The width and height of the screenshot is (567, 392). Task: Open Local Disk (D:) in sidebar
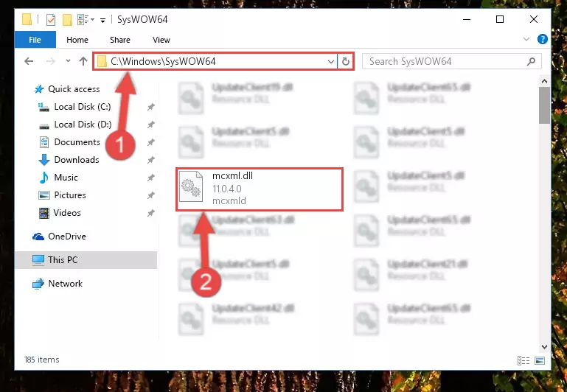click(83, 125)
